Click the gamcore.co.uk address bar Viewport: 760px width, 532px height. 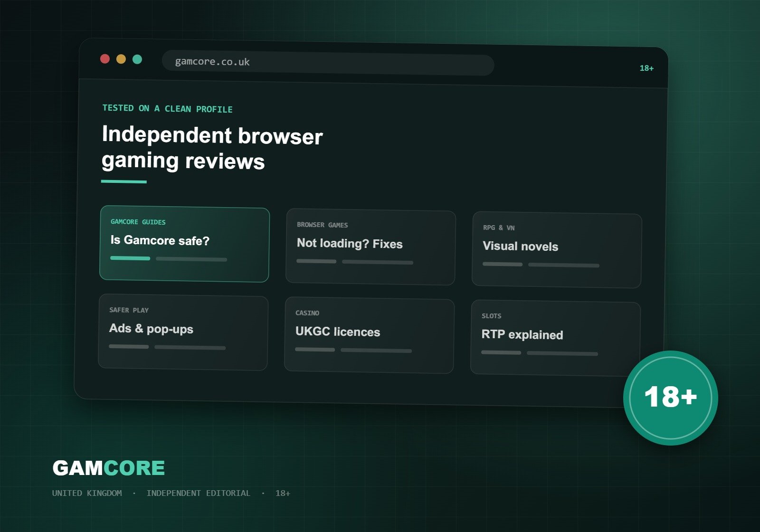click(x=328, y=63)
